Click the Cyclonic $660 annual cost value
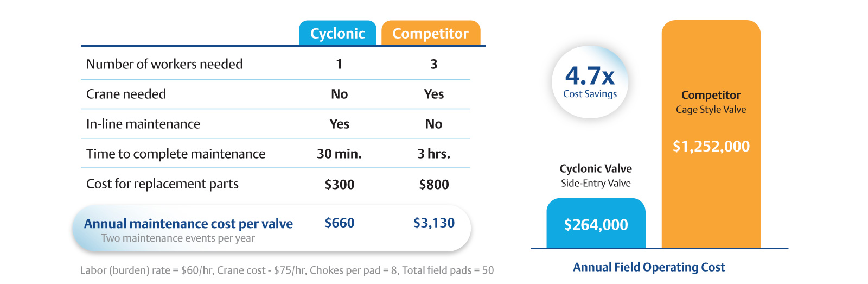This screenshot has width=868, height=284. coord(339,223)
